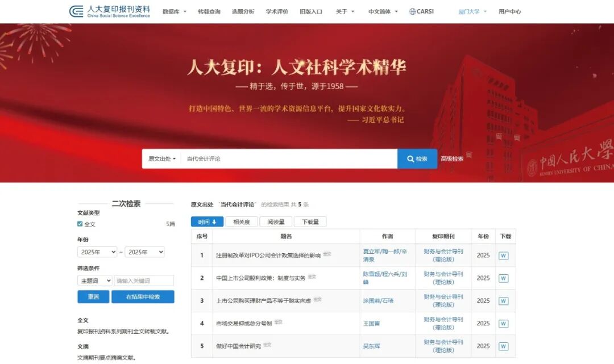Screen dimensions: 614x364
Task: Open 转载查询 in the top navigation
Action: pyautogui.click(x=209, y=12)
